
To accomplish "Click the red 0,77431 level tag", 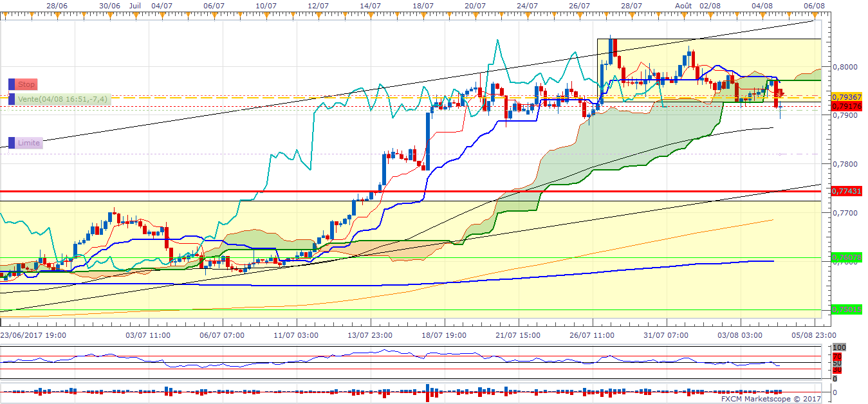I will pyautogui.click(x=845, y=191).
